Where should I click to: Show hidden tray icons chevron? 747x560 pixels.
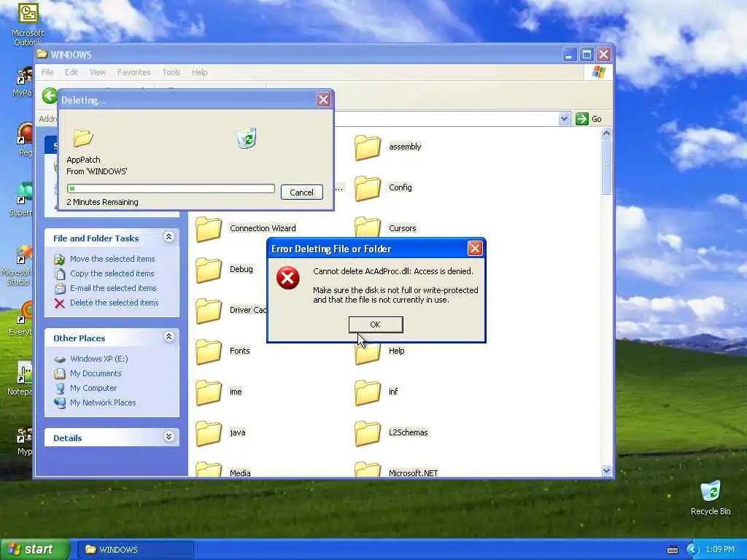(x=692, y=550)
